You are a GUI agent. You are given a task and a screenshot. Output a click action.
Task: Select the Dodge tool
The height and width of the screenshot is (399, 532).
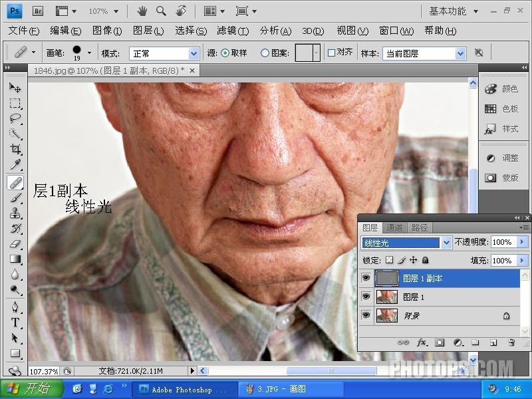(x=15, y=289)
